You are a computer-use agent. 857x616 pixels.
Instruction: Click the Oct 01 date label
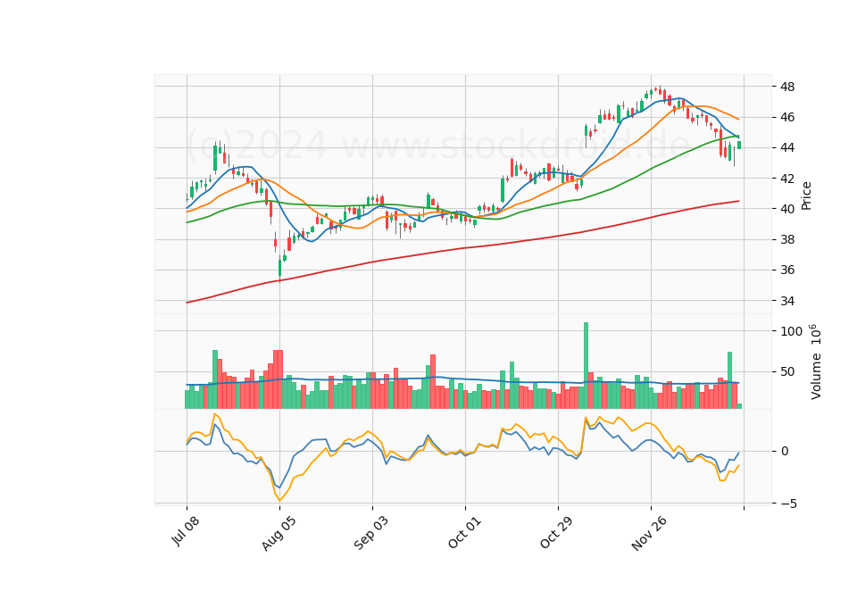(464, 532)
